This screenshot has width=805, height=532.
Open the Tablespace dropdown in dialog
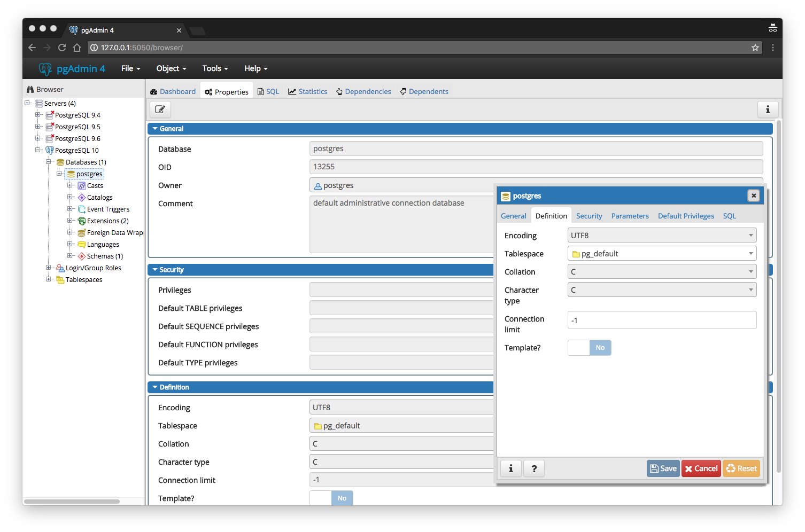[662, 253]
